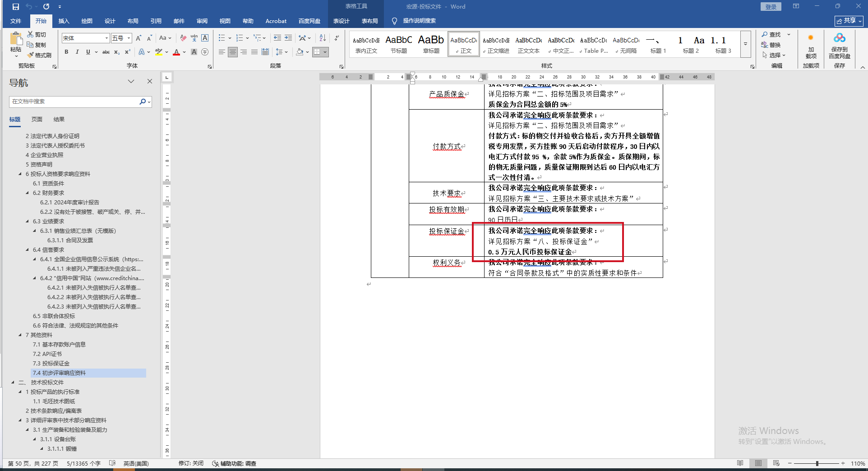This screenshot has height=471, width=868.
Task: Open the Select (选择) dropdown
Action: click(774, 55)
